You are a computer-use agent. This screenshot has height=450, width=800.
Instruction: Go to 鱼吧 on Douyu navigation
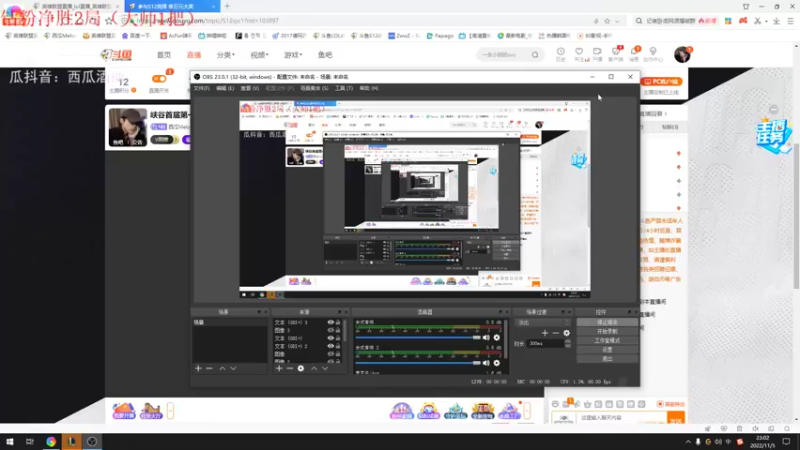click(324, 55)
